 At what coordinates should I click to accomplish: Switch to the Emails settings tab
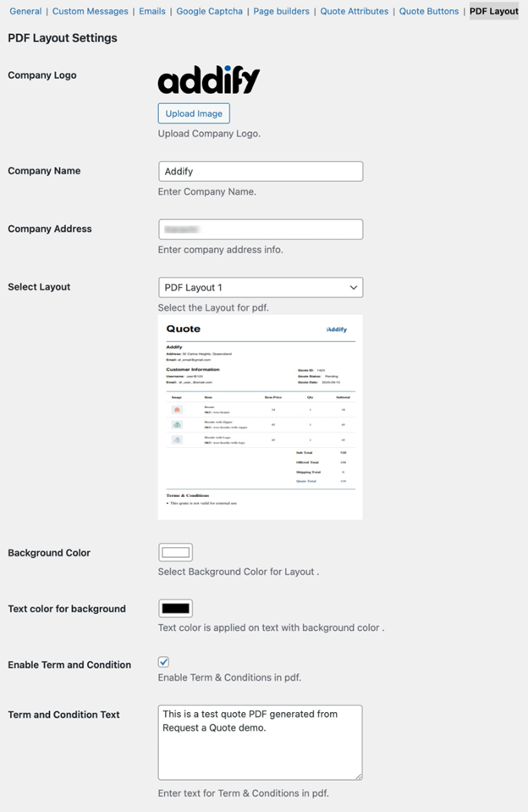pos(151,11)
